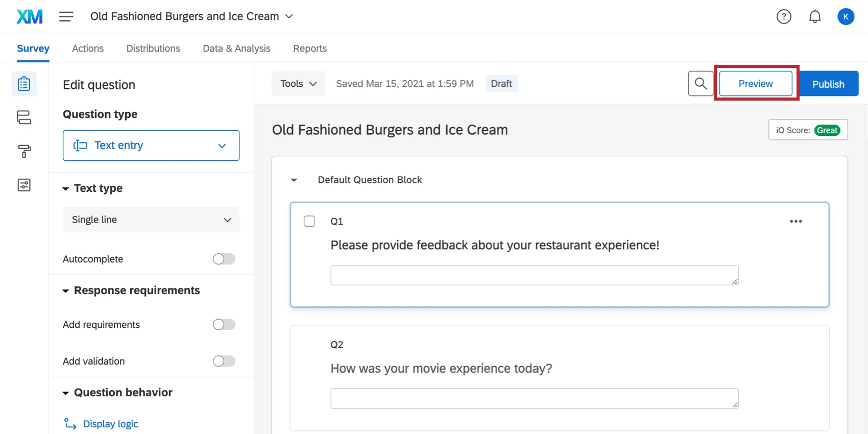This screenshot has width=868, height=434.
Task: Open survey options icon in sidebar
Action: coord(24,185)
